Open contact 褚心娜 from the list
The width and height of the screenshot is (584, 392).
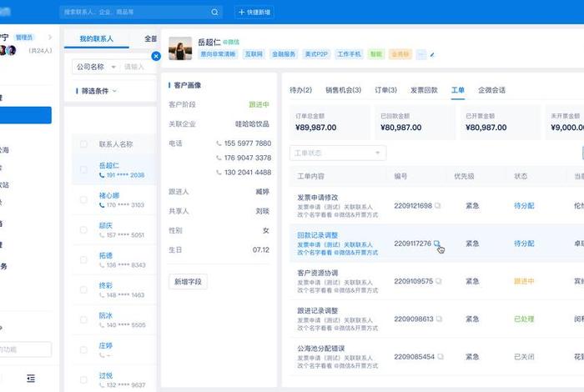tap(109, 195)
